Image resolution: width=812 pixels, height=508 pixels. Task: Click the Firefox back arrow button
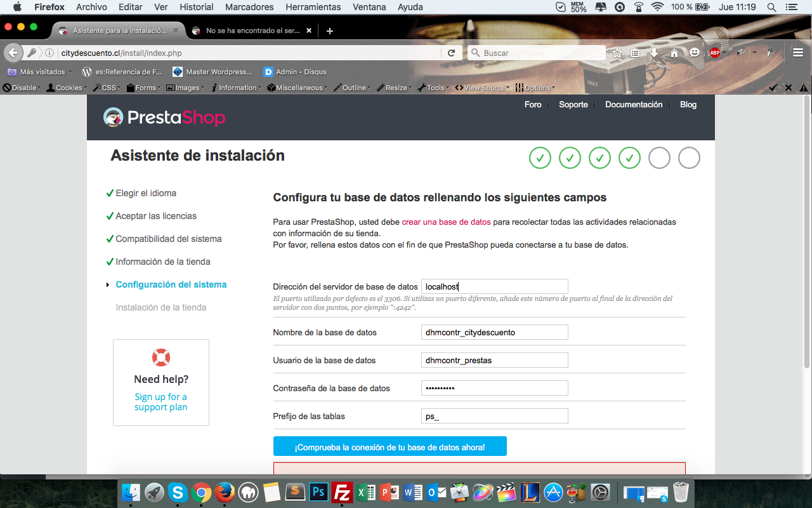click(x=13, y=53)
